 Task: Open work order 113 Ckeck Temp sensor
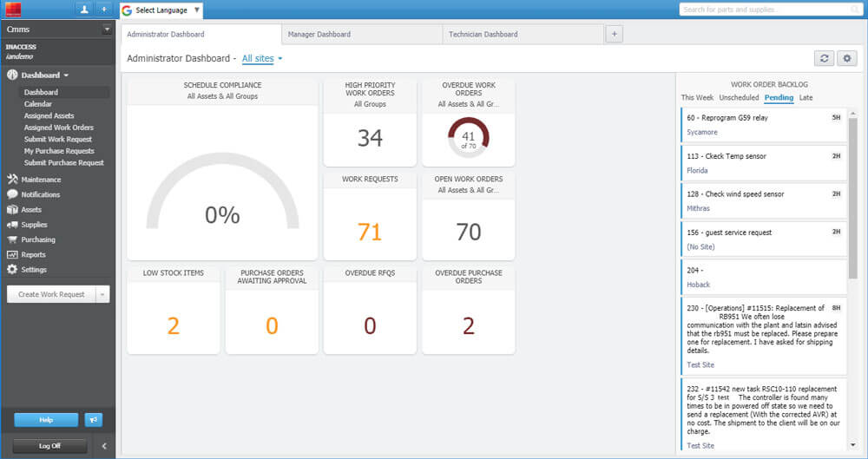763,163
